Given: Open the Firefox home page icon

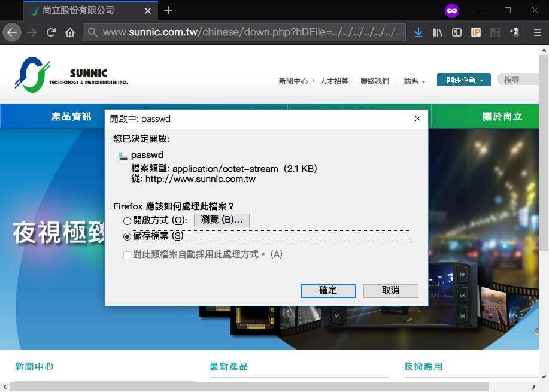Looking at the screenshot, I should (70, 32).
